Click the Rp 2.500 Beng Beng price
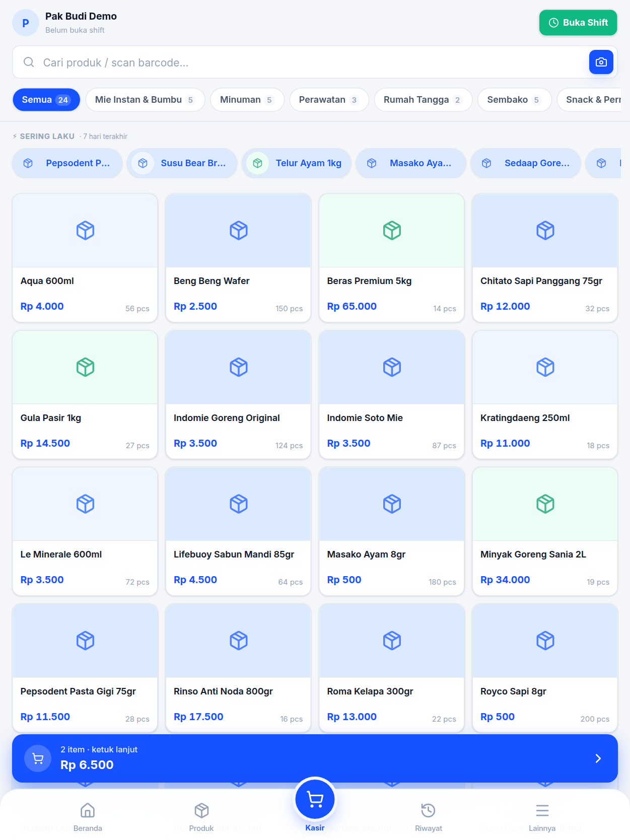This screenshot has width=630, height=840. coord(195,306)
